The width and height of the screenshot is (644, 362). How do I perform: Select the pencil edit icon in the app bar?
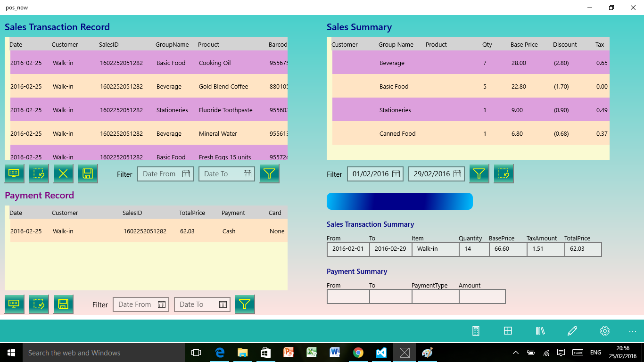pyautogui.click(x=572, y=330)
